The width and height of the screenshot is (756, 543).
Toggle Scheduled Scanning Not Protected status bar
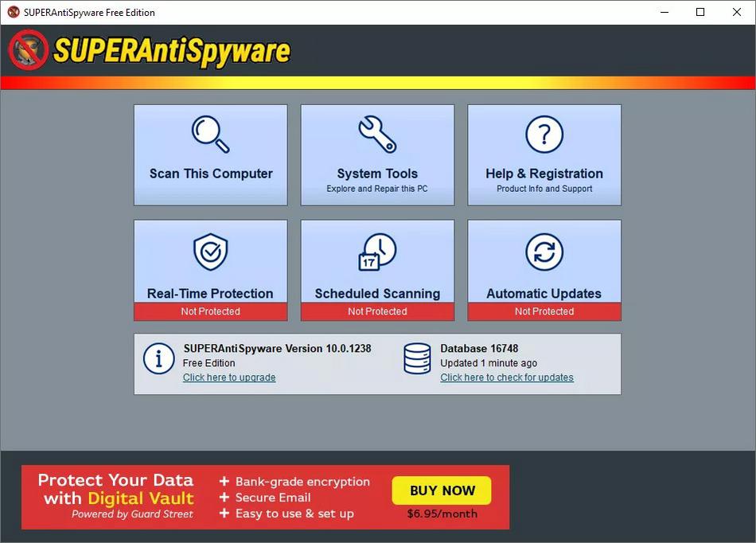click(x=377, y=311)
